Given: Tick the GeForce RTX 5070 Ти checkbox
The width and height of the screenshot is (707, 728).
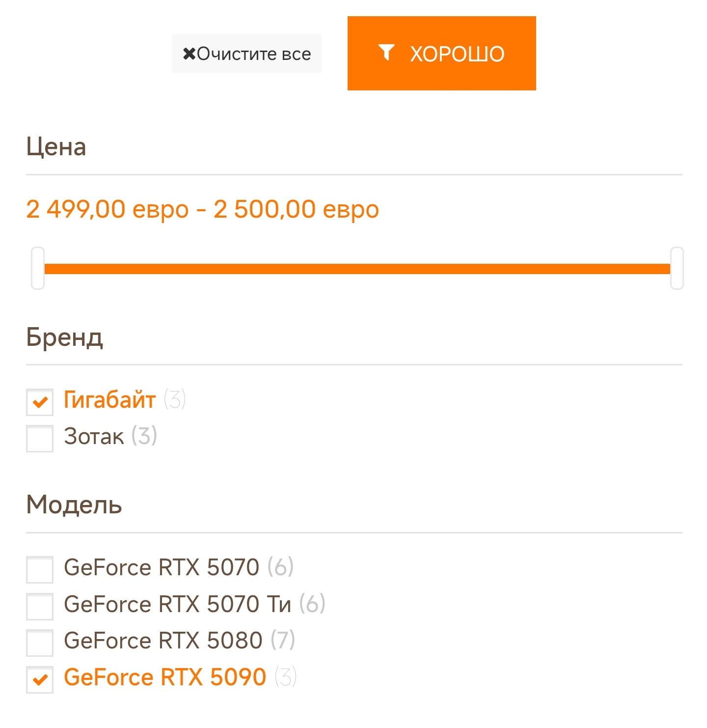Looking at the screenshot, I should tap(40, 606).
